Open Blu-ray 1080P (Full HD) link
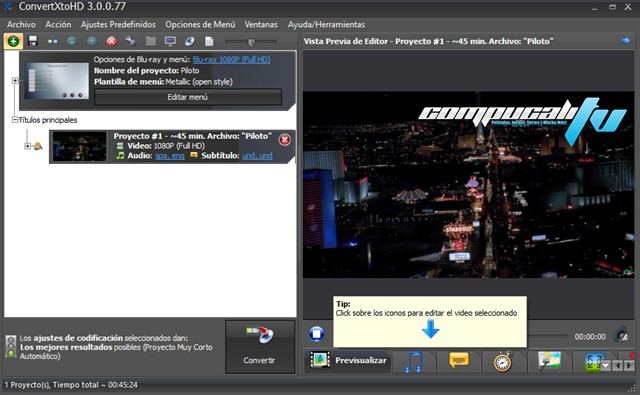Image resolution: width=640 pixels, height=395 pixels. coord(231,60)
